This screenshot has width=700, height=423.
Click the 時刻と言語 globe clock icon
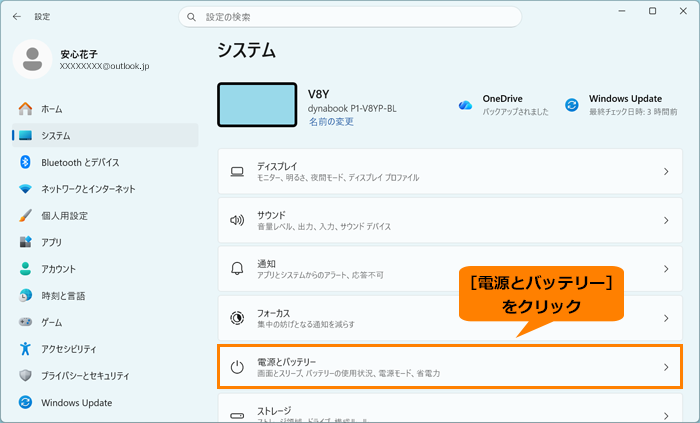[25, 295]
